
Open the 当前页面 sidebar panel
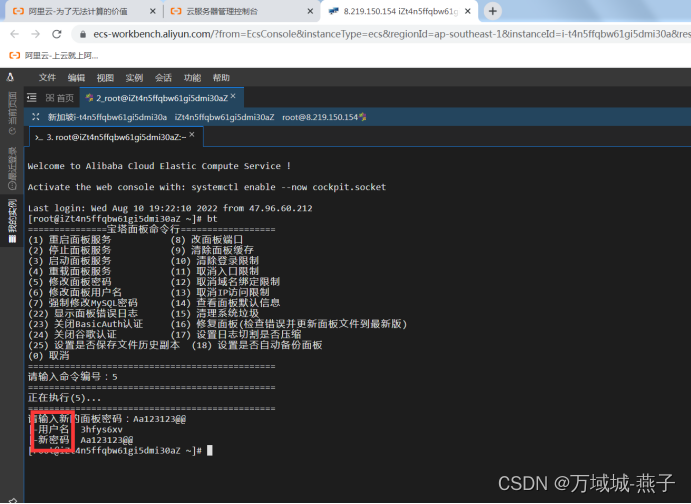point(12,113)
